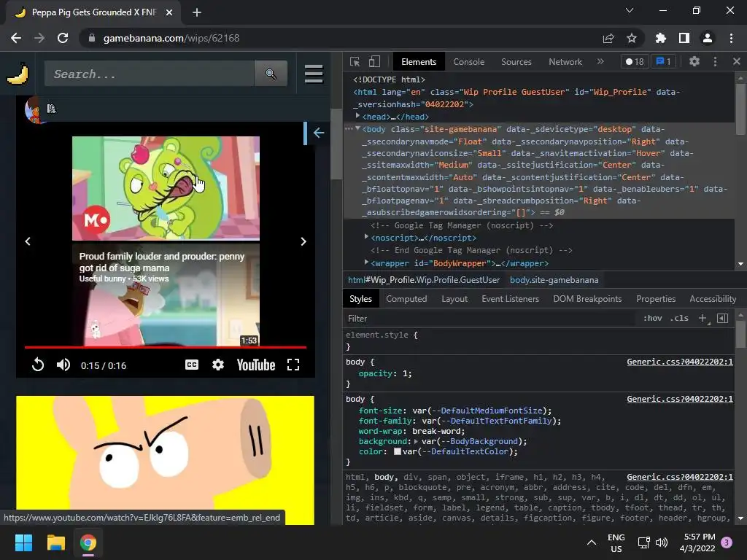Click the red video progress bar

166,347
